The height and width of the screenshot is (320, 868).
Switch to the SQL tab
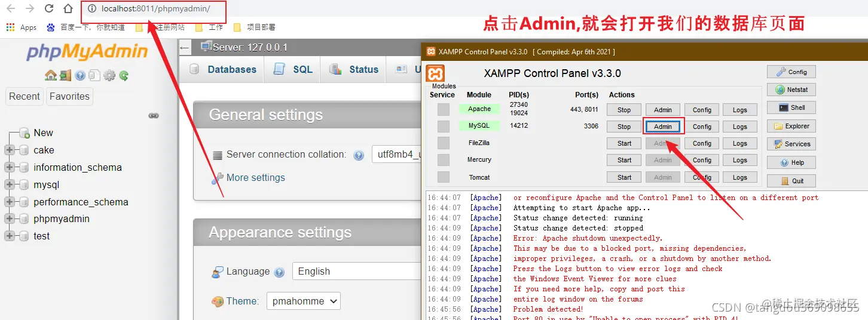[x=293, y=70]
